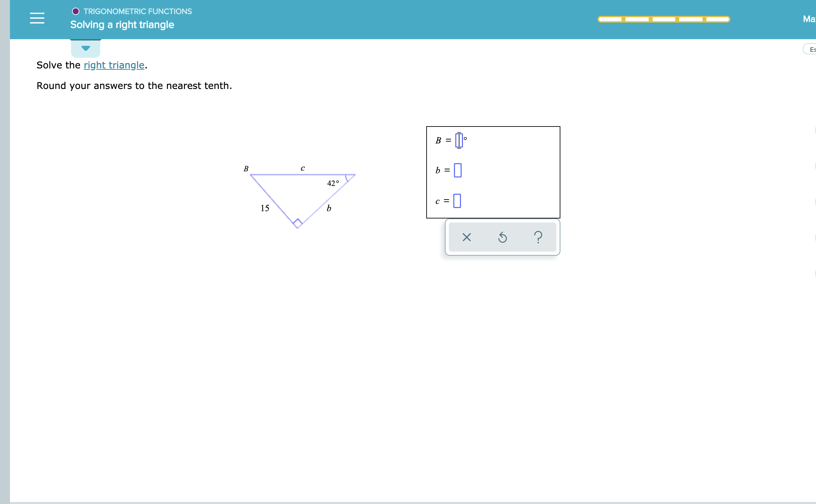Click 'Round your answers to the nearest tenth.'

[x=134, y=86]
